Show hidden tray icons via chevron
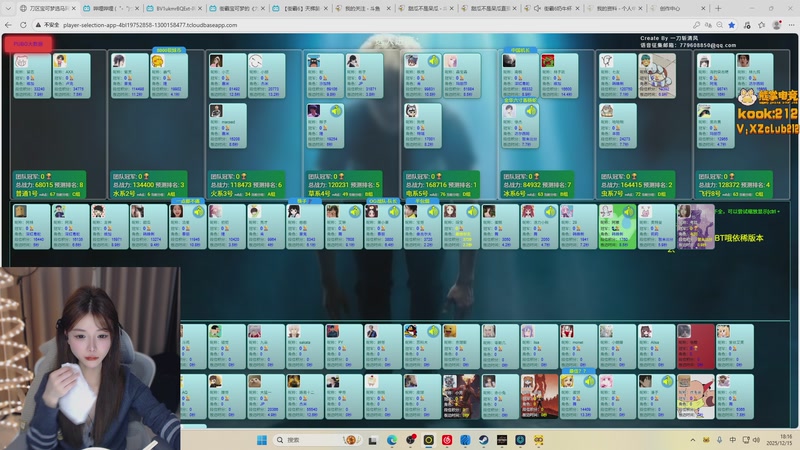Image resolution: width=800 pixels, height=450 pixels. point(692,440)
